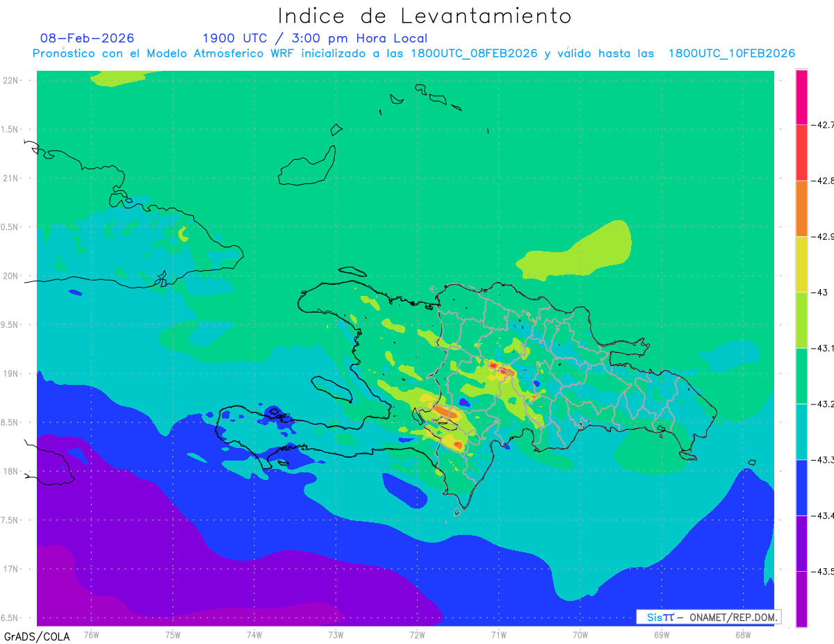Pick the blue swatch between -43.3 and -43.4
This screenshot has height=644, width=834.
click(x=801, y=487)
